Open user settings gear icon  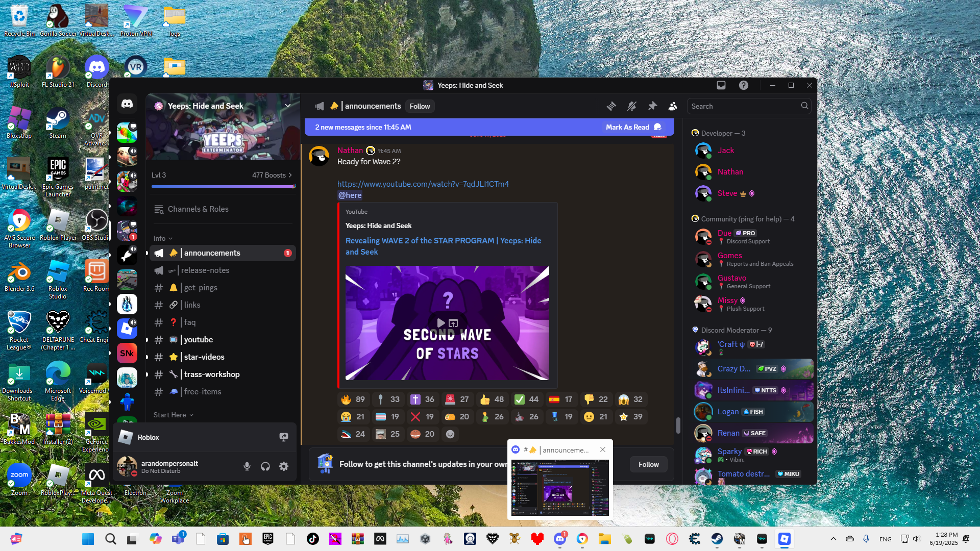[284, 466]
